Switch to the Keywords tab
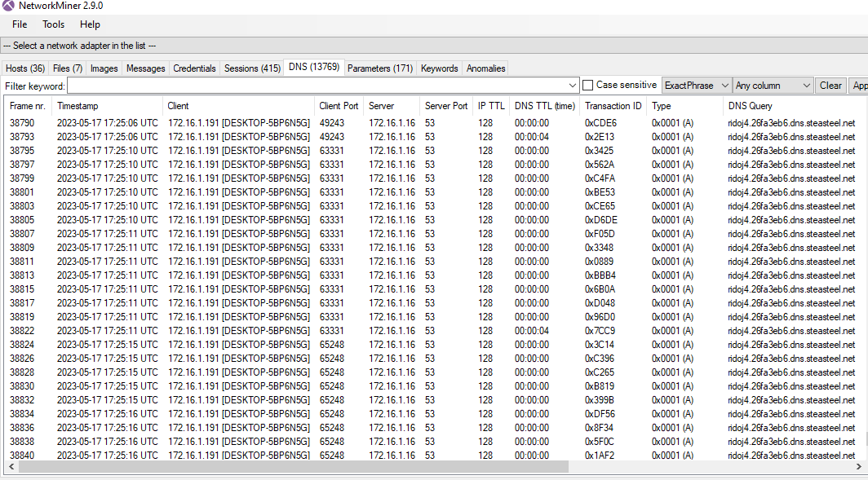Image resolution: width=868 pixels, height=480 pixels. (439, 68)
